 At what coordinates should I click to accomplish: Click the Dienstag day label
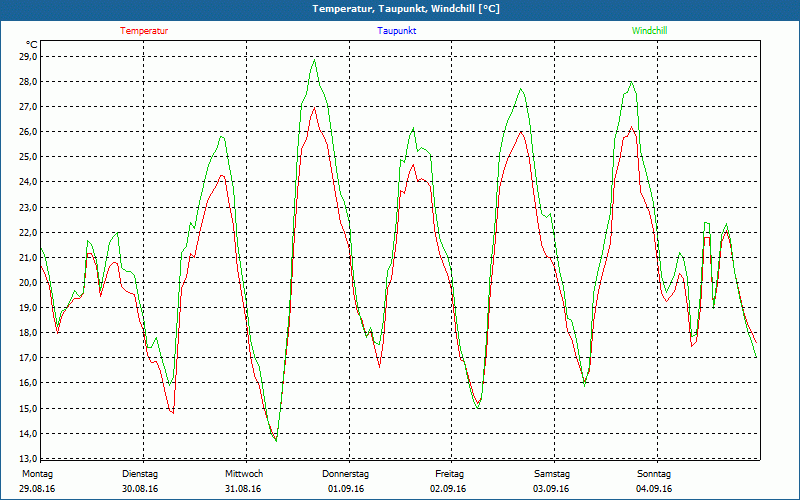pyautogui.click(x=140, y=474)
